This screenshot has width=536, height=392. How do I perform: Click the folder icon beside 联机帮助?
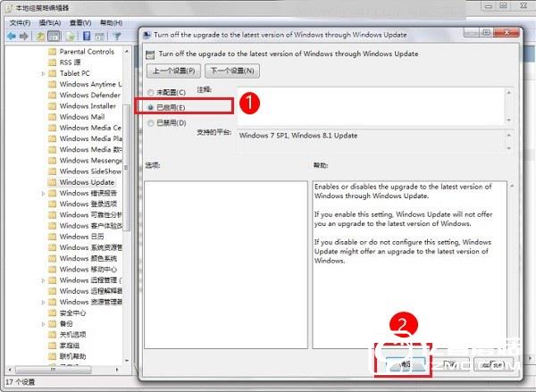coord(53,356)
